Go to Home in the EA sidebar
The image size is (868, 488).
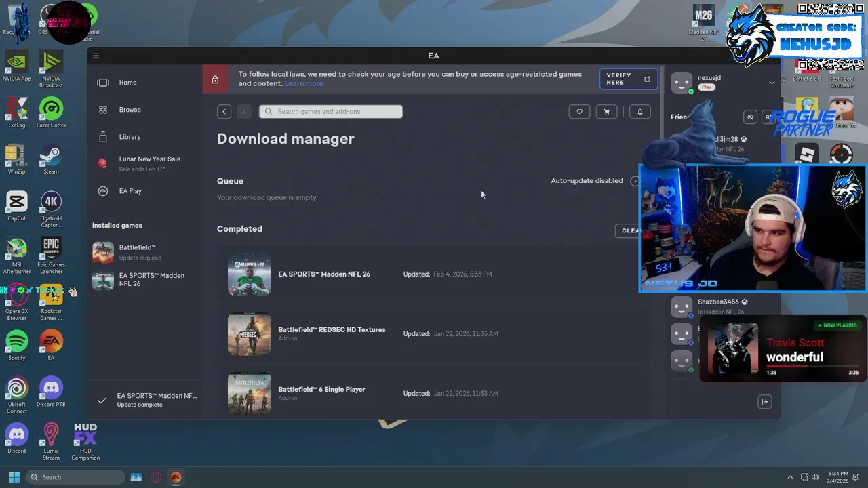coord(127,83)
